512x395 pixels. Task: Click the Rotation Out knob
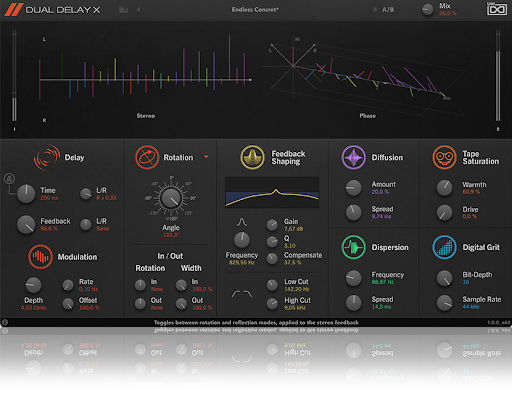[140, 304]
